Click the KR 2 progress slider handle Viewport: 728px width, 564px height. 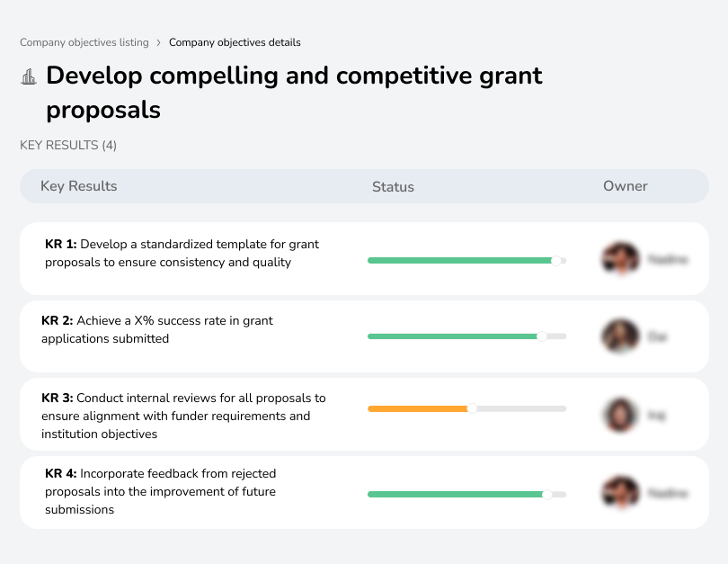click(x=542, y=336)
